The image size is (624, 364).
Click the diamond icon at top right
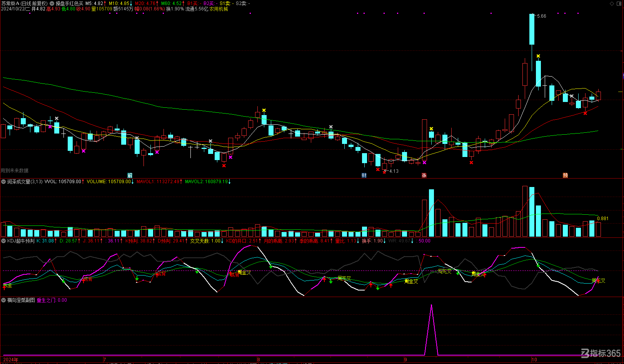point(612,3)
